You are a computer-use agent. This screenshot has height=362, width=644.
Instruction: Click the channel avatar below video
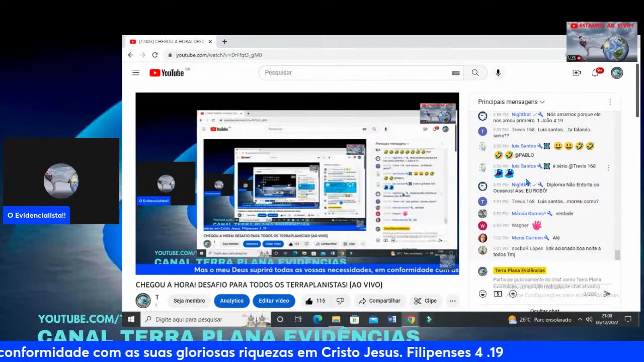coord(143,301)
